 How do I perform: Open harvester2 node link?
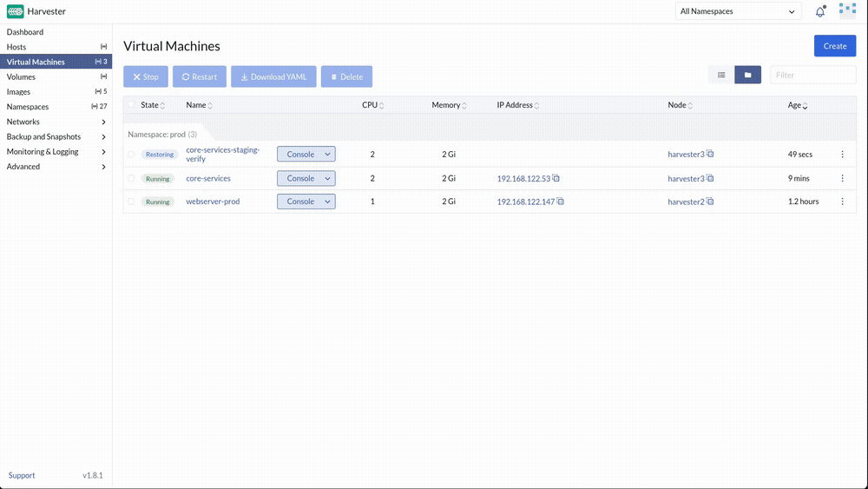point(686,202)
